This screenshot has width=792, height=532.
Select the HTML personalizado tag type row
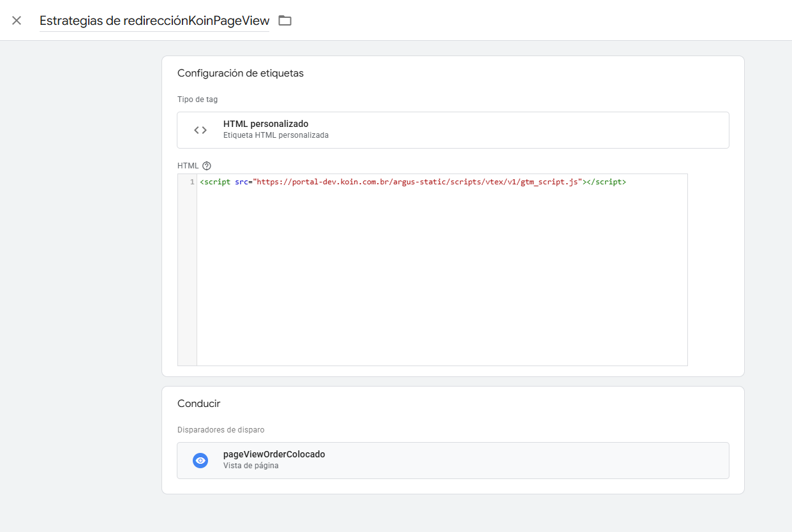point(453,130)
